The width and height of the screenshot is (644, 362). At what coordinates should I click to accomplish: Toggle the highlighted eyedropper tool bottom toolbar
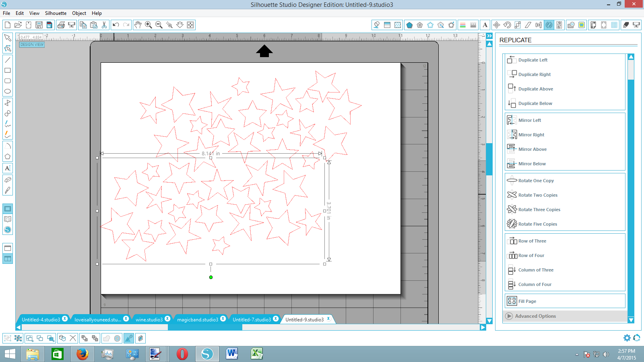pyautogui.click(x=129, y=338)
